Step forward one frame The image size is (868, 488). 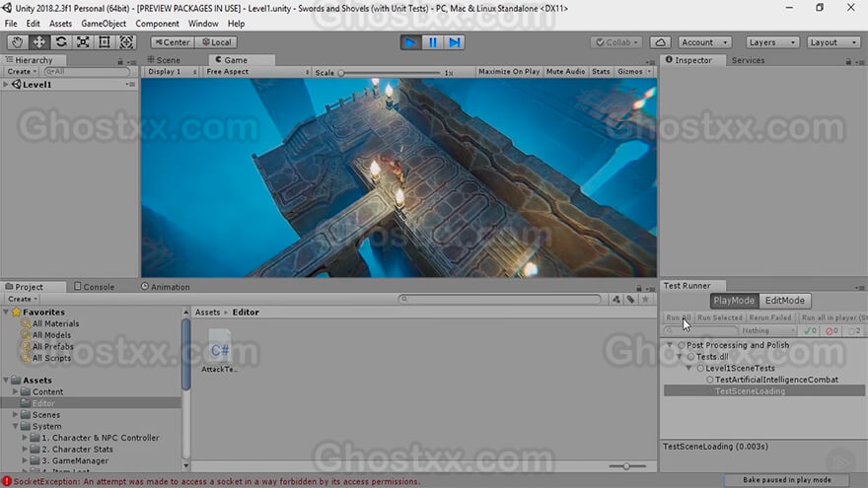click(454, 42)
